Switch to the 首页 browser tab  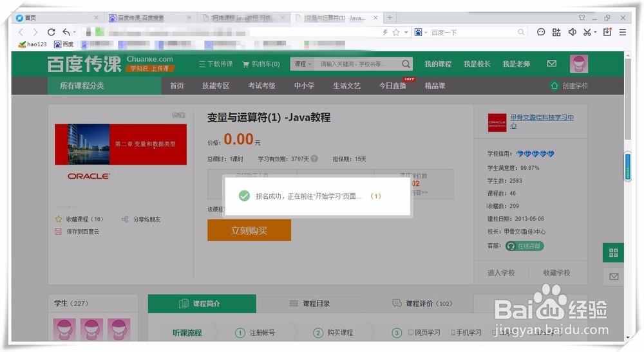pos(57,17)
